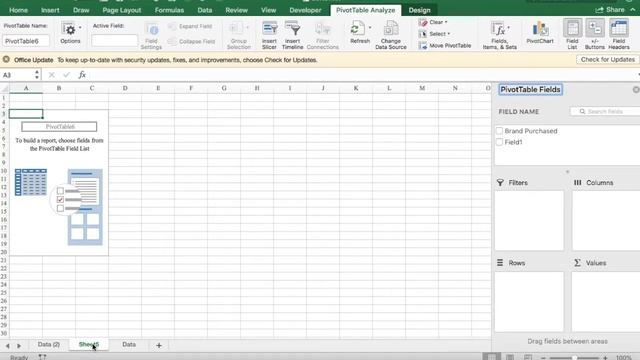This screenshot has height=360, width=640.
Task: Open Filter Connections
Action: pos(322,36)
